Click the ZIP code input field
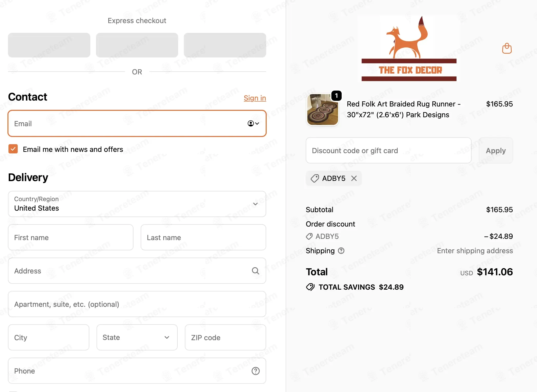Screen dimensions: 537x392 tap(225, 337)
